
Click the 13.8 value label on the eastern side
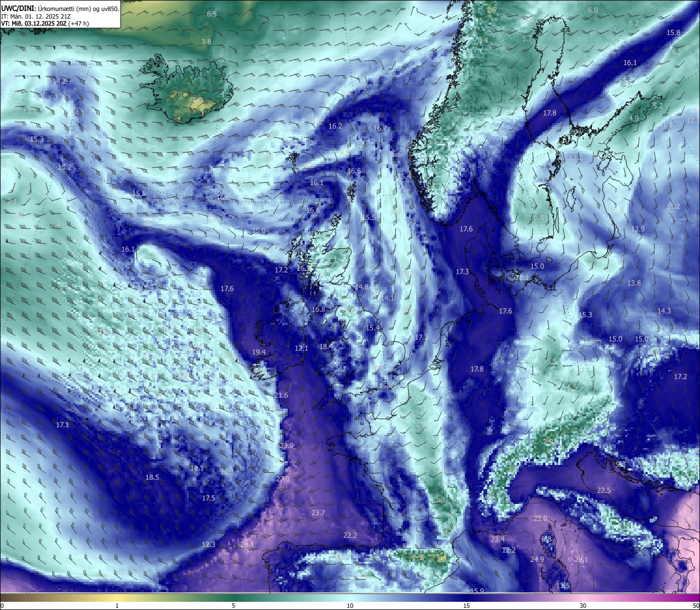[634, 283]
